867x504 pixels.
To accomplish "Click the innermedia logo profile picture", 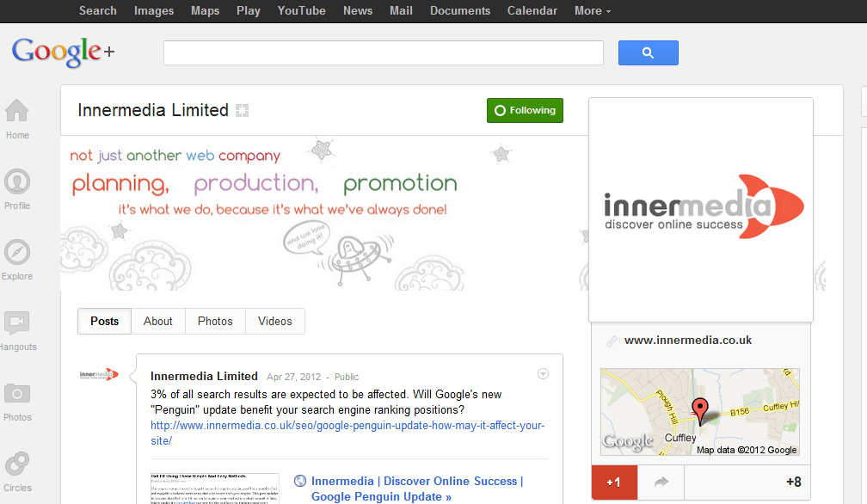I will [701, 210].
